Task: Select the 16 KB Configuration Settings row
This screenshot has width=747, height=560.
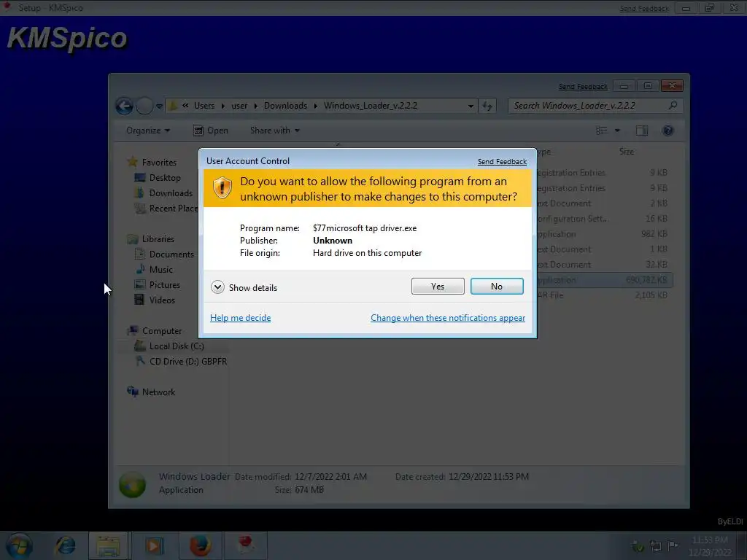Action: pos(605,219)
